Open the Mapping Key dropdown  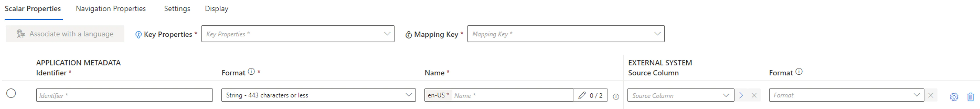click(566, 34)
